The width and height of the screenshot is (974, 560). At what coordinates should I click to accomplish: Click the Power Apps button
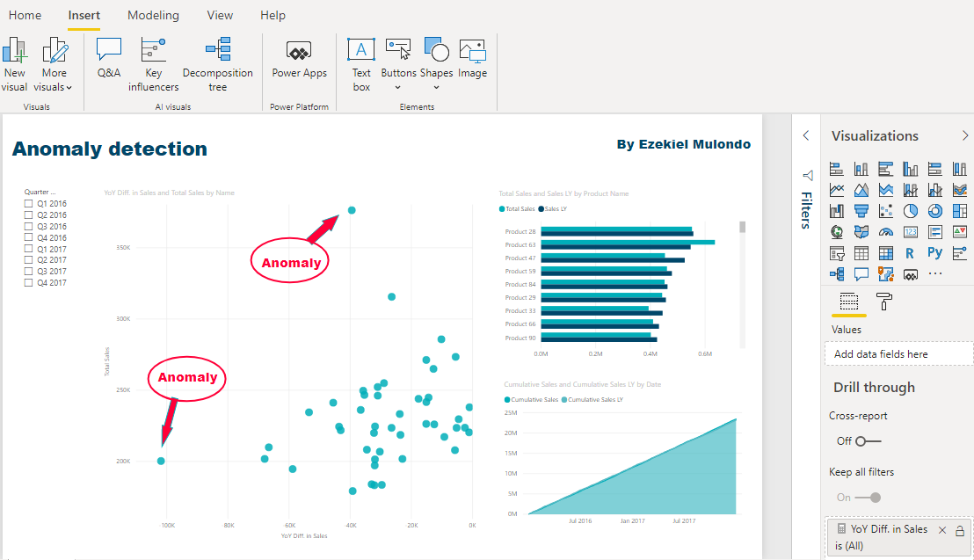click(299, 62)
